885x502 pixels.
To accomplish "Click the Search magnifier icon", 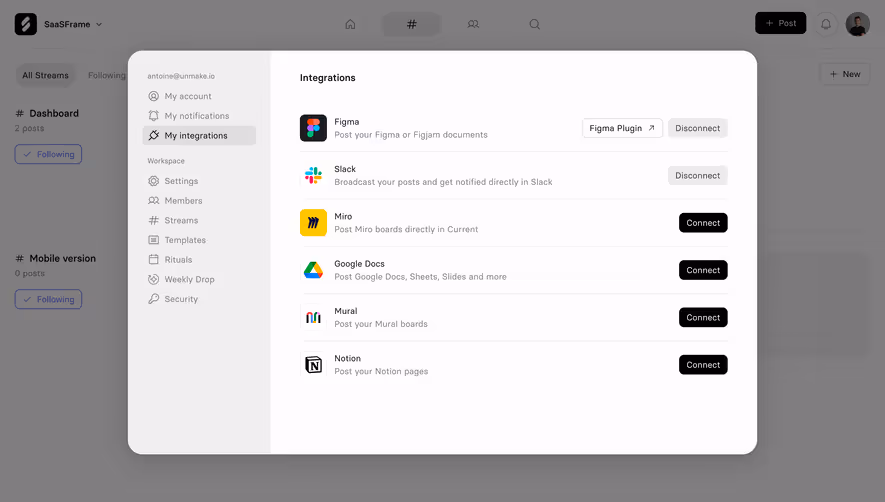I will [x=534, y=24].
